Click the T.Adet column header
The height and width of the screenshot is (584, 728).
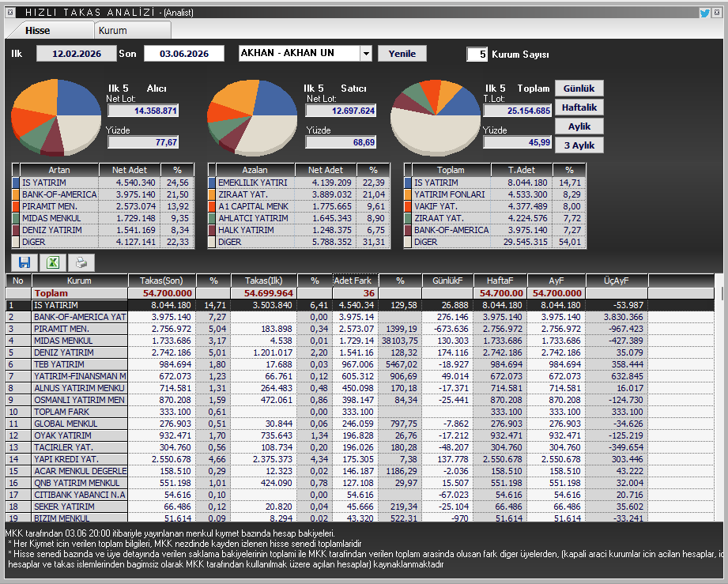coord(522,170)
